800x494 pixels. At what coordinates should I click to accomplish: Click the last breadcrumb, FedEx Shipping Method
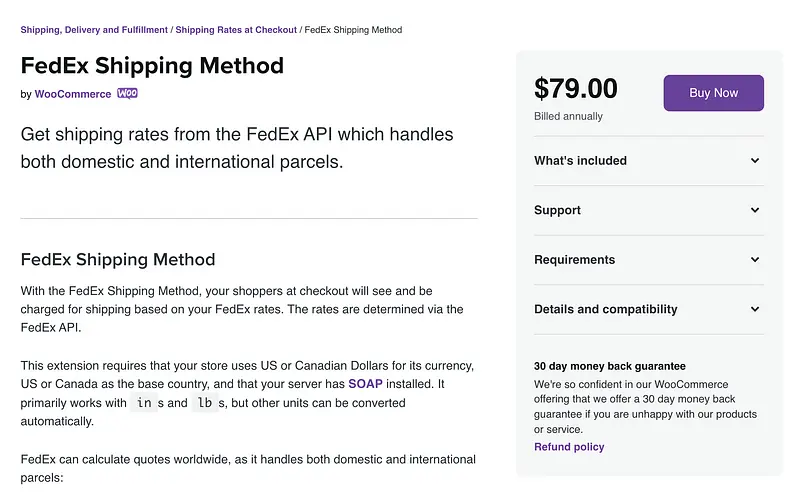pyautogui.click(x=353, y=30)
